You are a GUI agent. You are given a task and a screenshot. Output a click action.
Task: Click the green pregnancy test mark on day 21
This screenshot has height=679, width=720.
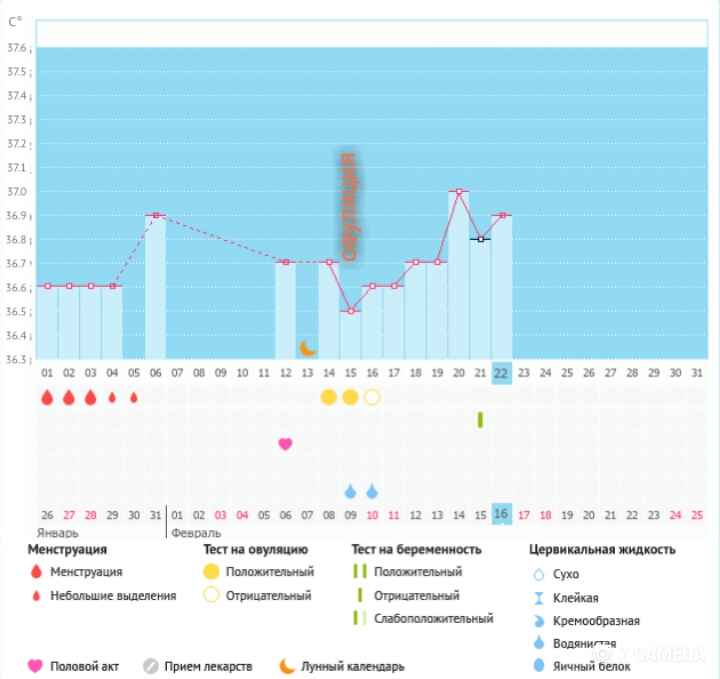480,420
